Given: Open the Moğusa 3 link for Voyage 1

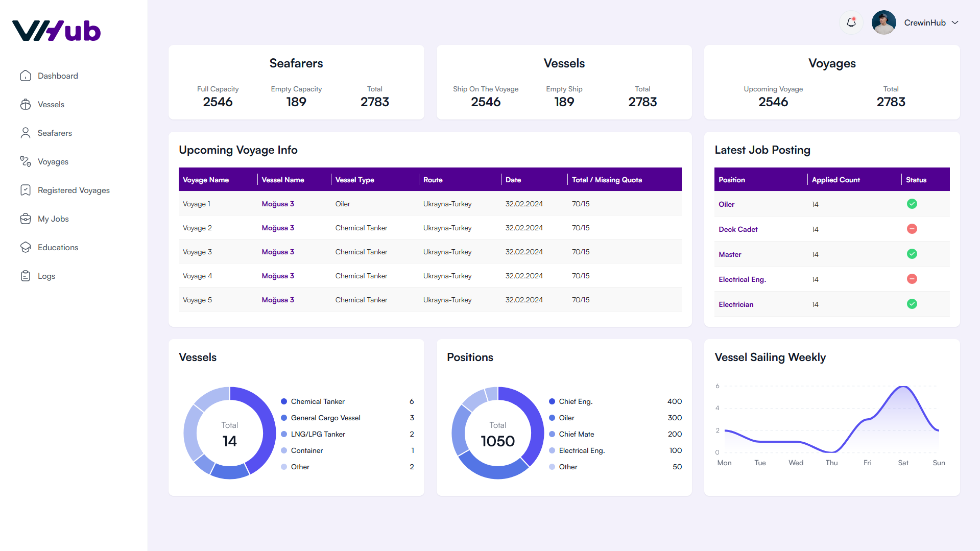Looking at the screenshot, I should pyautogui.click(x=278, y=204).
